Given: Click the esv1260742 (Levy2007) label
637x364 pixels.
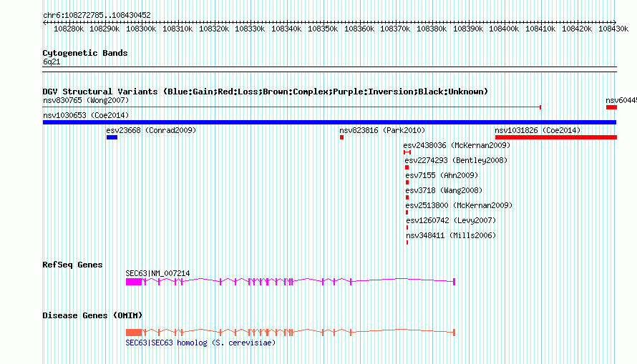Looking at the screenshot, I should coord(451,220).
